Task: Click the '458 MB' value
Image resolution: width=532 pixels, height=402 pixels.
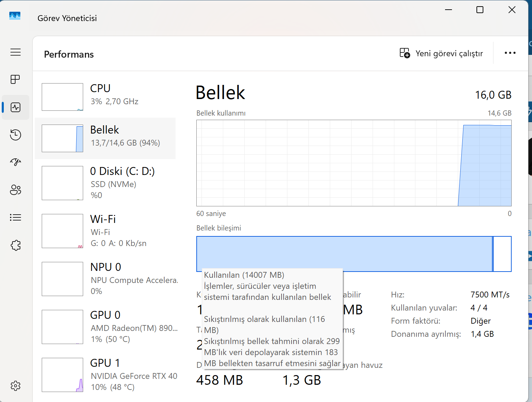Action: coord(219,380)
